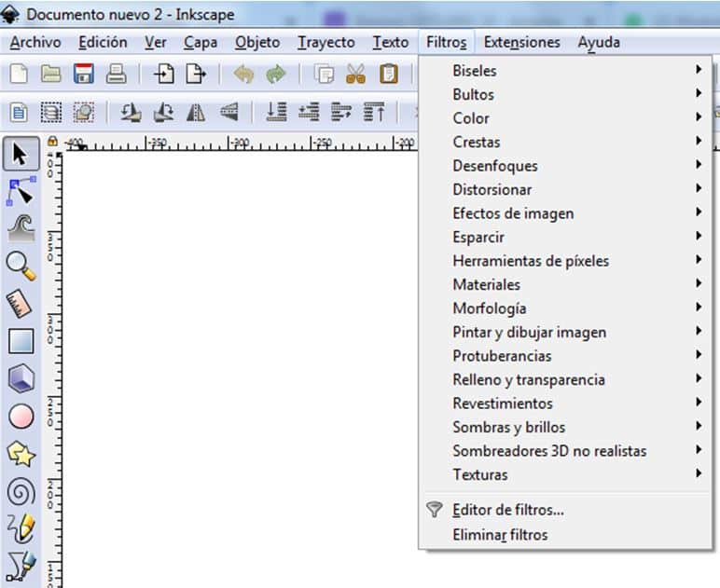Expand the Bultos filter submenu
The image size is (720, 588).
coord(566,94)
